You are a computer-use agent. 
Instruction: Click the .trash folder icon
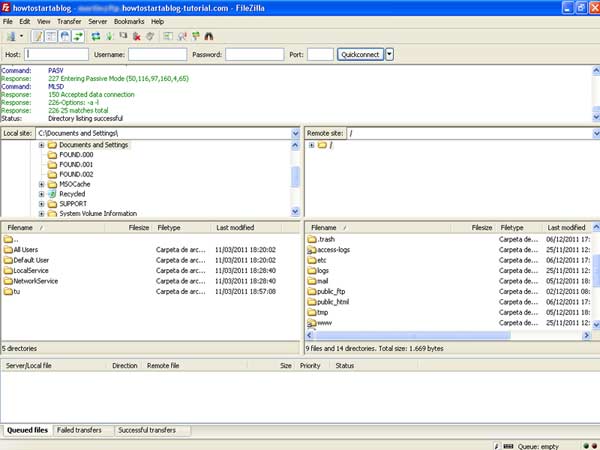tap(312, 240)
